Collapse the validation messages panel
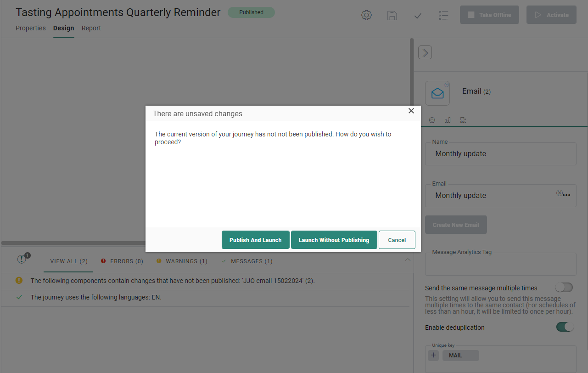Viewport: 588px width, 373px height. pyautogui.click(x=407, y=260)
